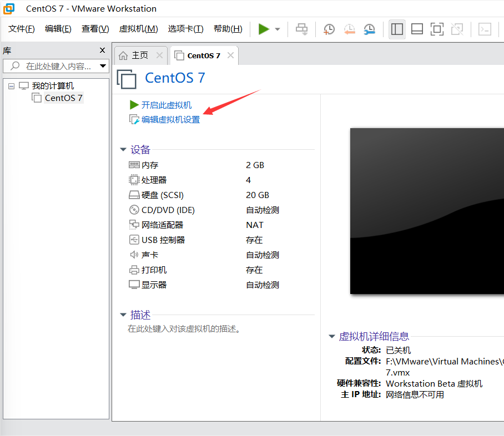Click the display monitor icon
The height and width of the screenshot is (436, 504).
click(x=134, y=285)
